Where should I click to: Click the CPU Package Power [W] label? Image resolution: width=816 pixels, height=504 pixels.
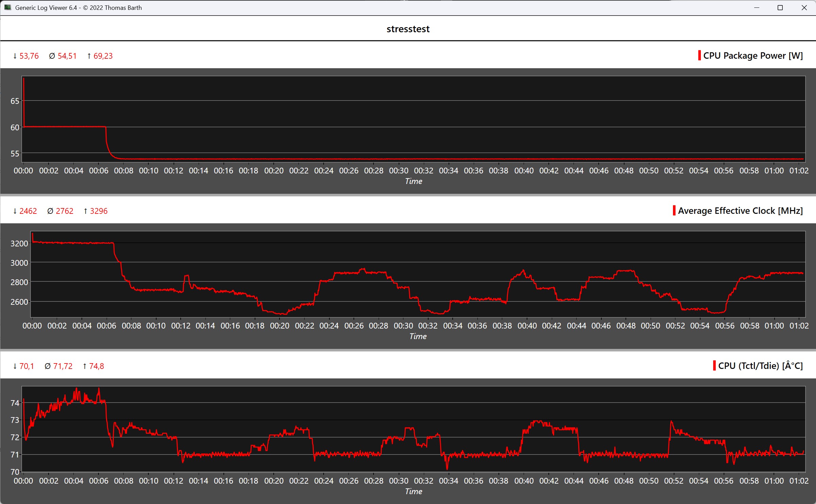[753, 56]
